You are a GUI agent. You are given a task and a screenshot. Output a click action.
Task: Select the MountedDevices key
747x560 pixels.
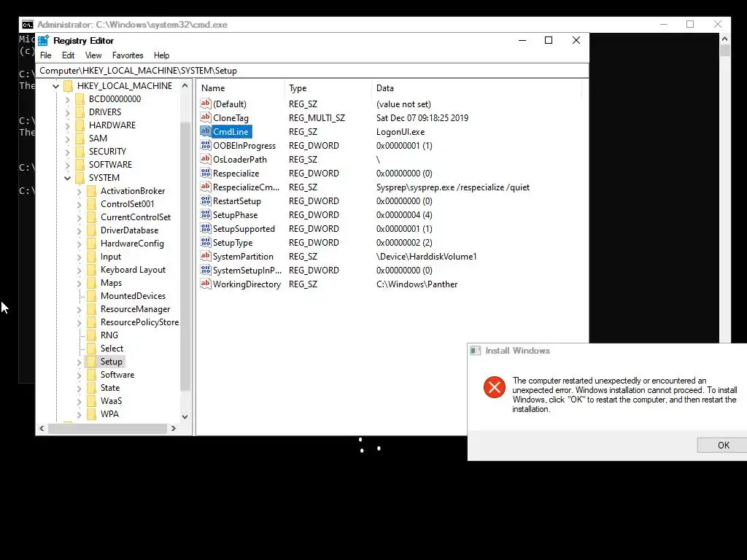point(133,296)
